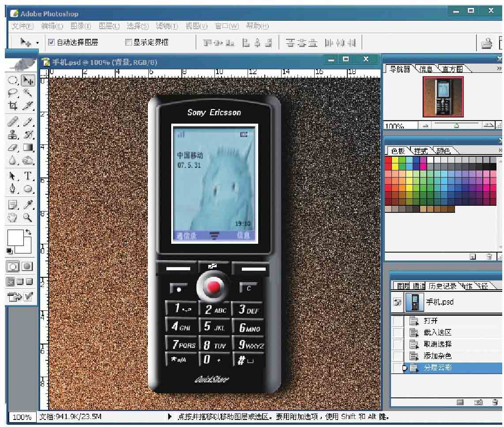Select the Zoom tool
The width and height of the screenshot is (504, 427).
pos(28,218)
